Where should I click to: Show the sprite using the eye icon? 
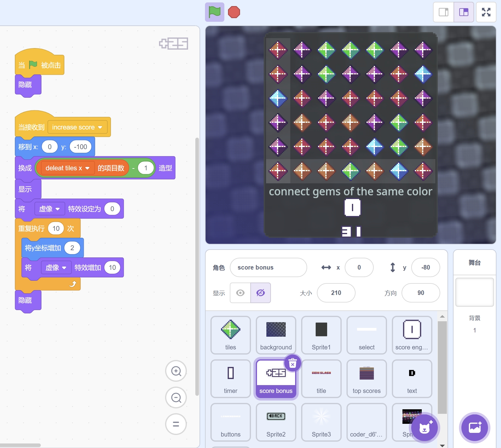240,293
